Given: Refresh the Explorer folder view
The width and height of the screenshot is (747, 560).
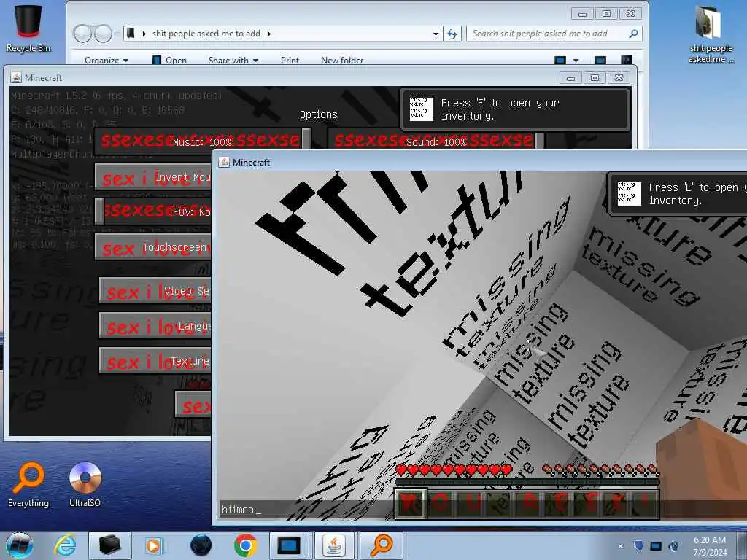Looking at the screenshot, I should (x=452, y=34).
